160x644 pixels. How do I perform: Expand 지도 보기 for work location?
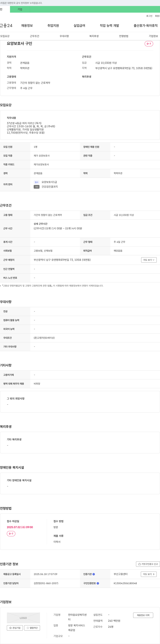(149, 260)
